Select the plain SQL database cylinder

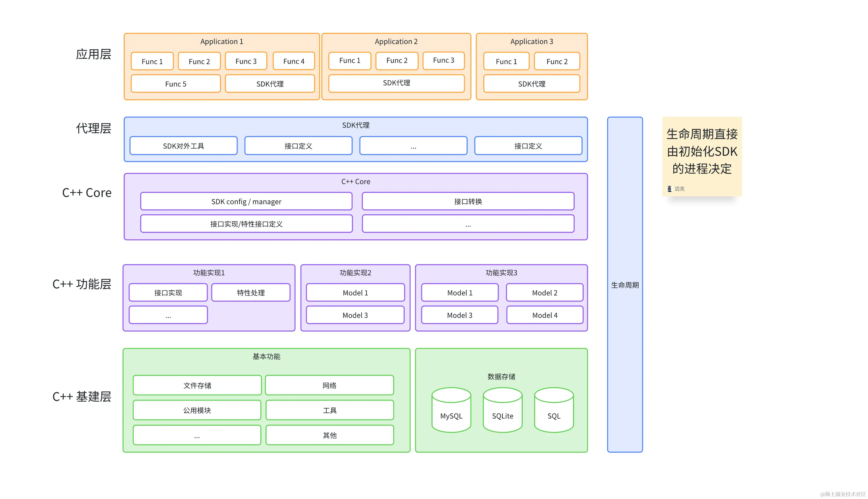coord(554,410)
